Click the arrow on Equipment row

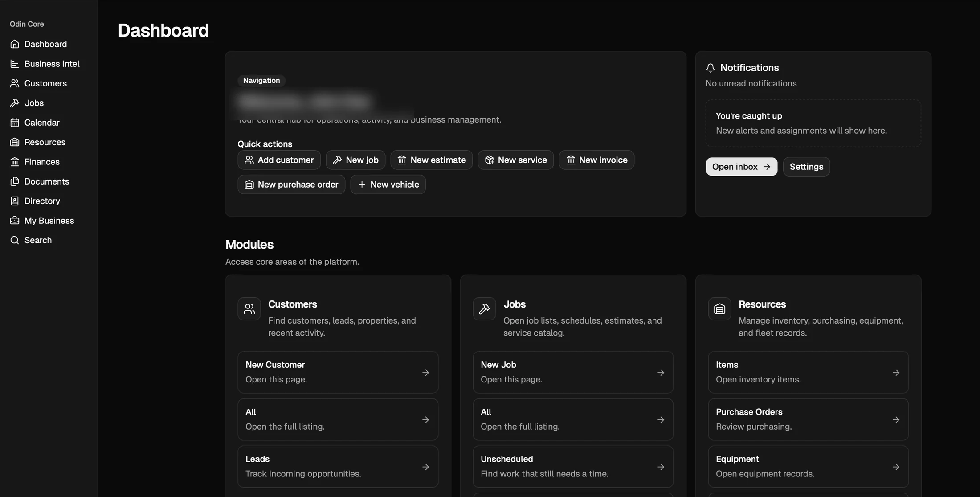896,467
